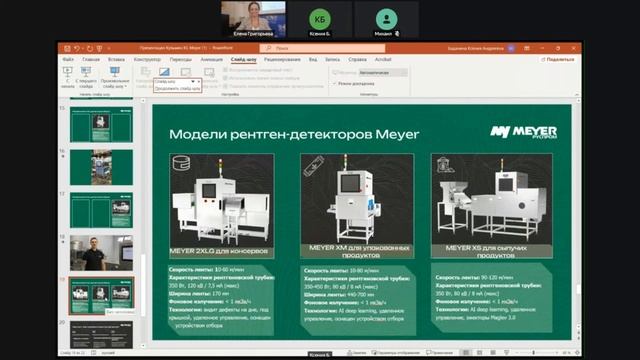Click the КБ participant tile Ксения Б.
The height and width of the screenshot is (360, 640).
pos(320,19)
